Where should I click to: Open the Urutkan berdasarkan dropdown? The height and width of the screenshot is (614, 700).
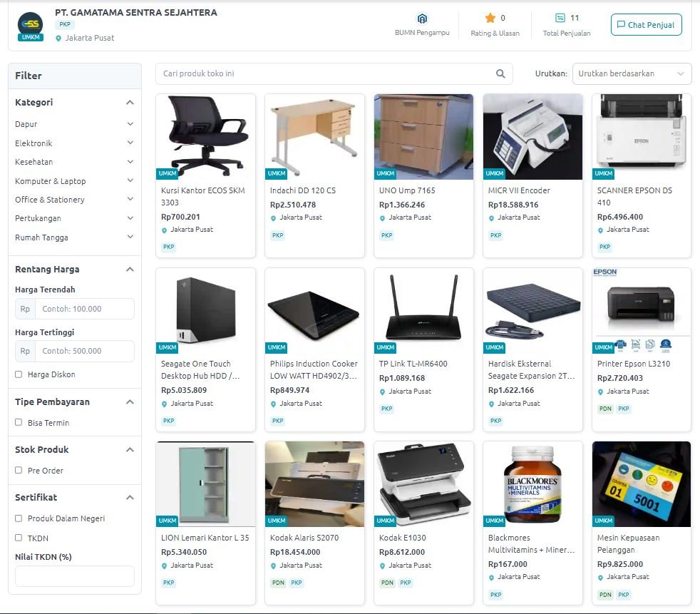coord(632,73)
